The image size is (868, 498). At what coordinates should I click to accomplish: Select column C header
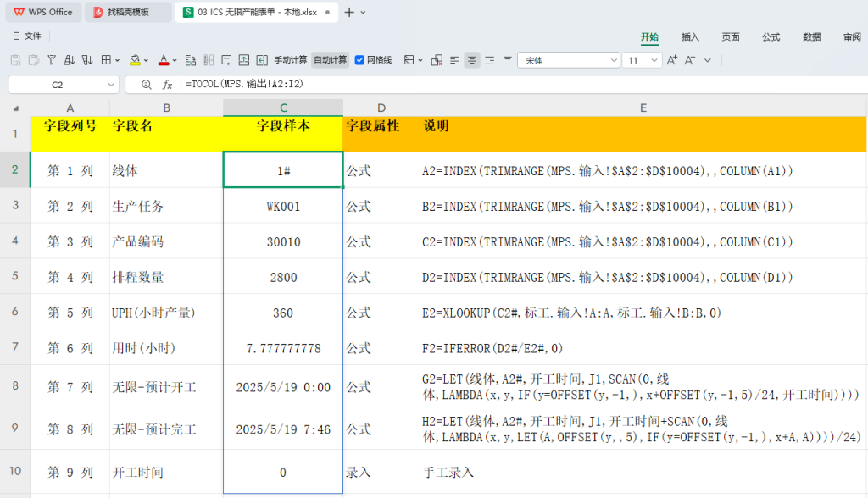coord(283,108)
